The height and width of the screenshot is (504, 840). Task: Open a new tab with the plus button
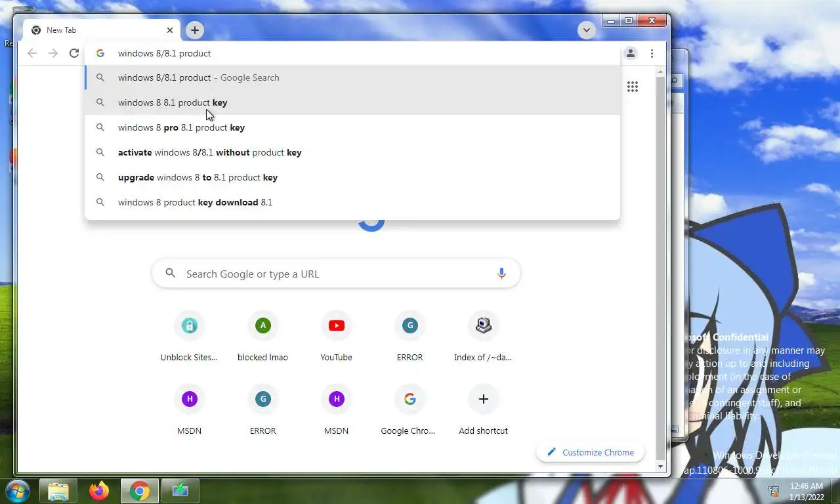pos(194,30)
